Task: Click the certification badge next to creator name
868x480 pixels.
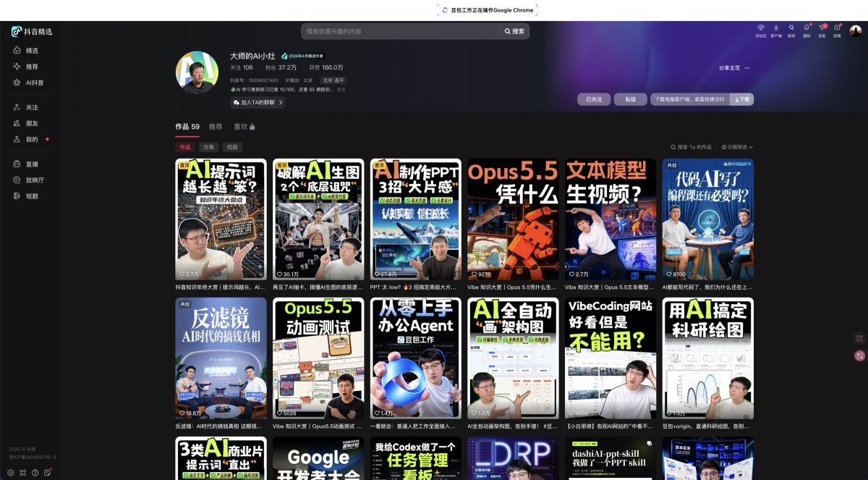Action: click(302, 56)
